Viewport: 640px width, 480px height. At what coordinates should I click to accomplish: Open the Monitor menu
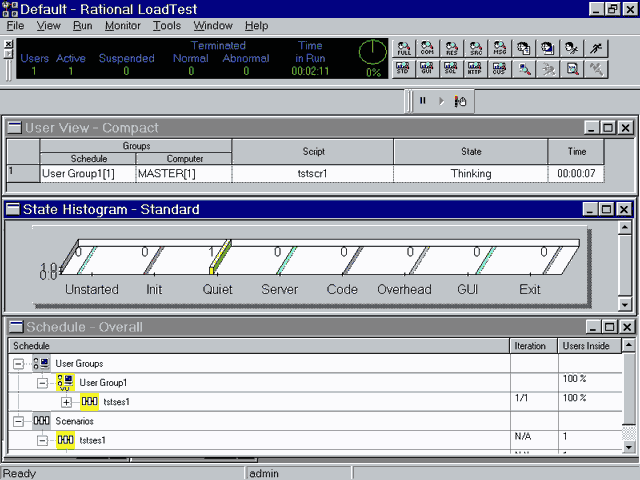[x=122, y=26]
